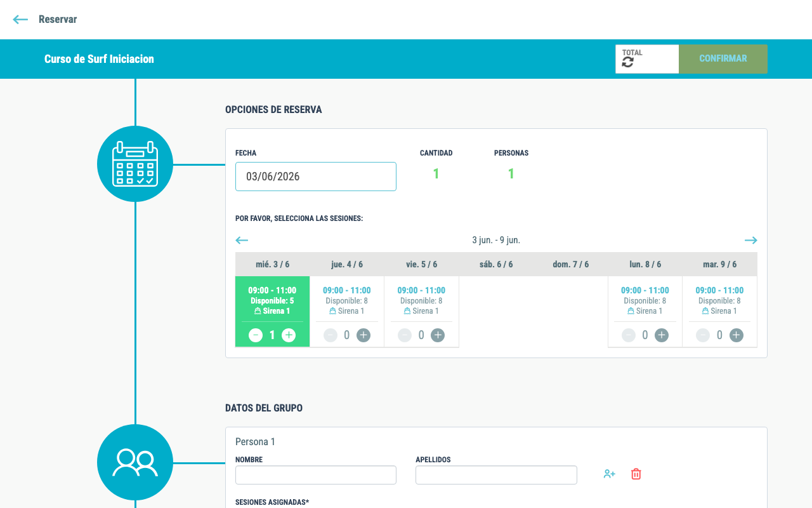Decrease sessions for jue. 4/6
Viewport: 812px width, 508px height.
331,335
